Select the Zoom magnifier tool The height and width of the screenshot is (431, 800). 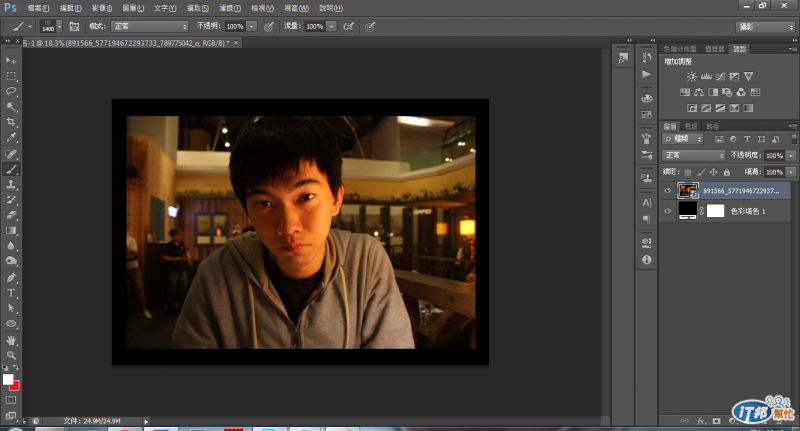coord(12,355)
